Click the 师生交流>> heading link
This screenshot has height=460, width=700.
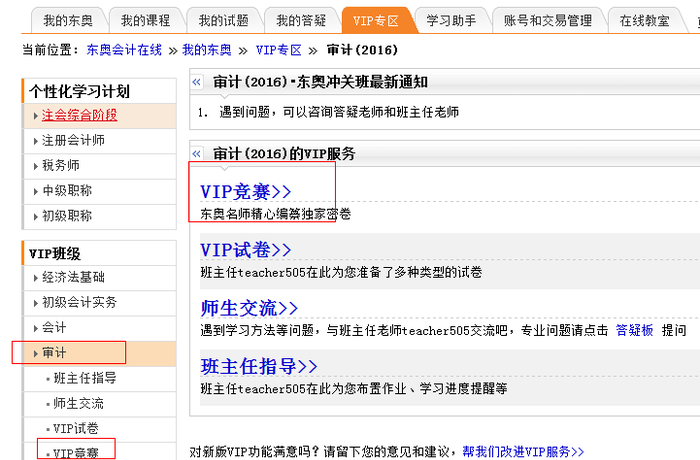pos(249,308)
